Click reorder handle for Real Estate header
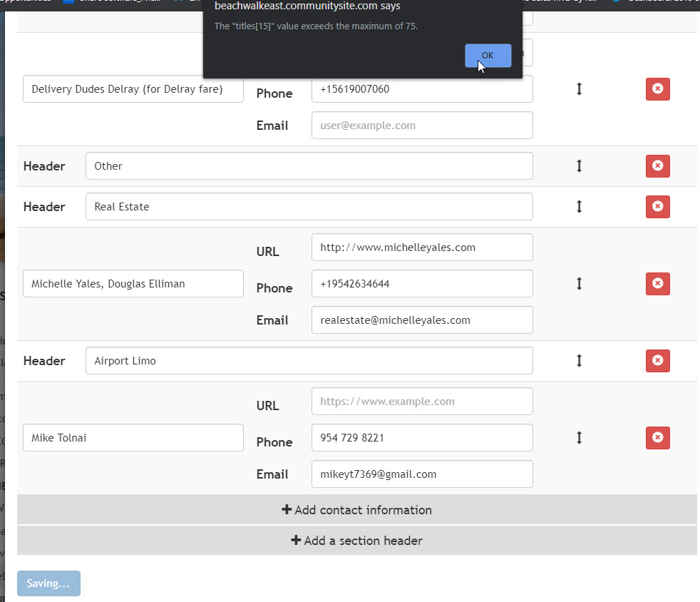The width and height of the screenshot is (700, 602). (x=579, y=207)
